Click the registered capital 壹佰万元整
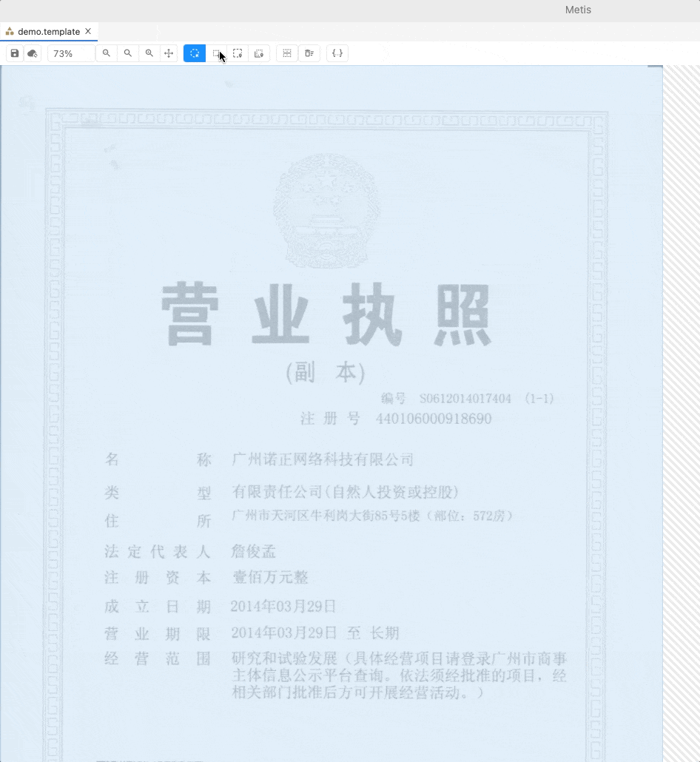700x762 pixels. [x=270, y=577]
